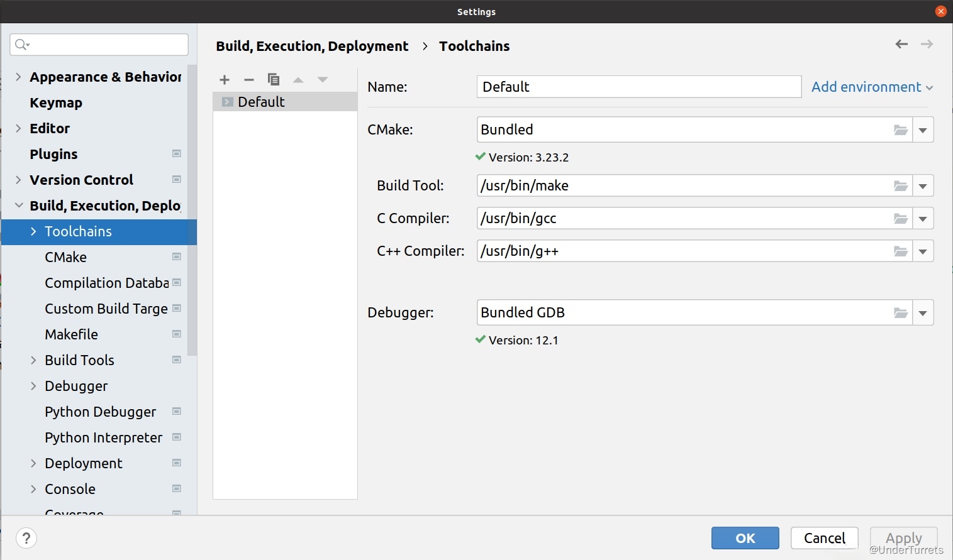Screen dimensions: 953x560
Task: Open Python Interpreter settings
Action: point(104,437)
